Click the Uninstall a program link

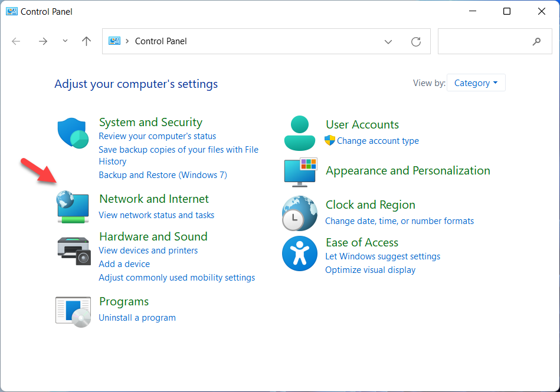pyautogui.click(x=137, y=318)
